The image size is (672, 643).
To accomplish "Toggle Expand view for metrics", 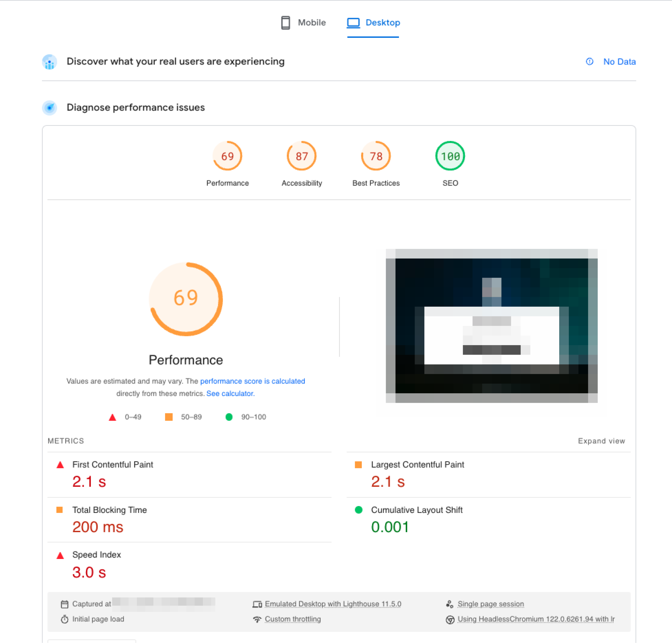I will 601,441.
